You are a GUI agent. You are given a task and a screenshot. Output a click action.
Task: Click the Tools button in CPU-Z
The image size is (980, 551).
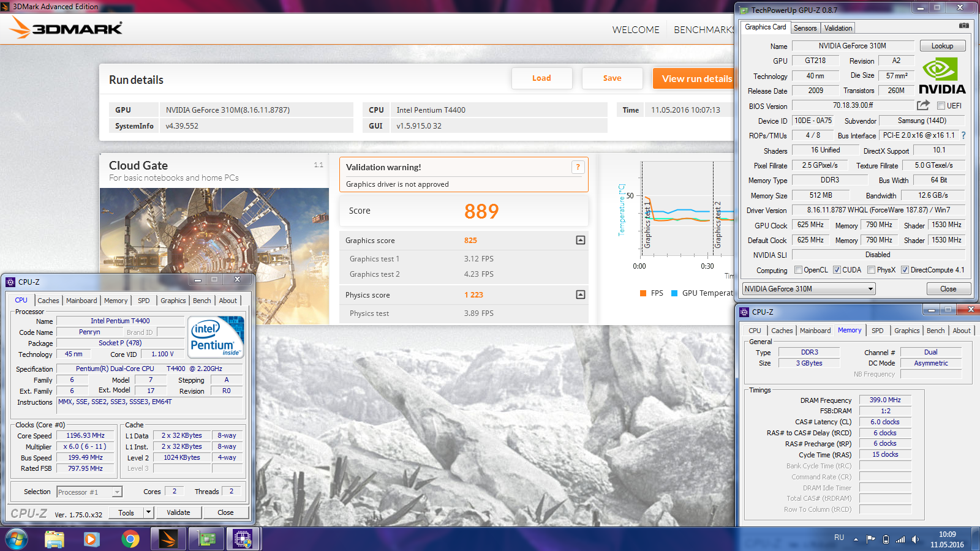[x=126, y=512]
